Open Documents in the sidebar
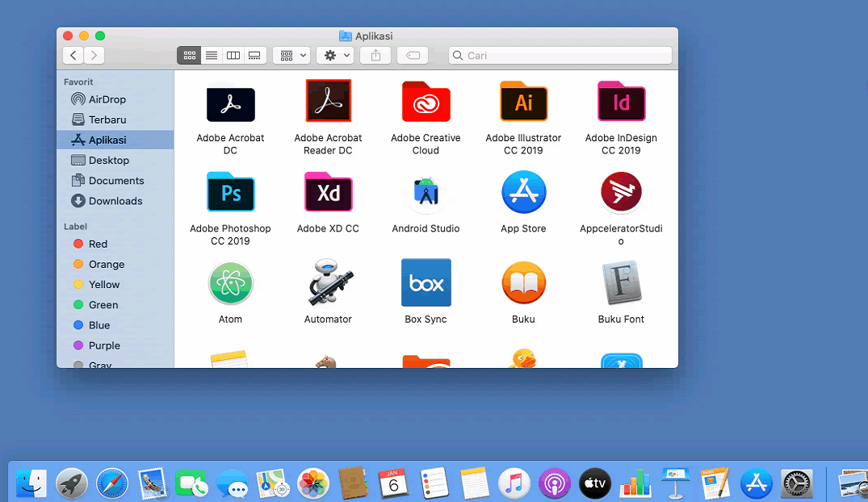 (115, 181)
